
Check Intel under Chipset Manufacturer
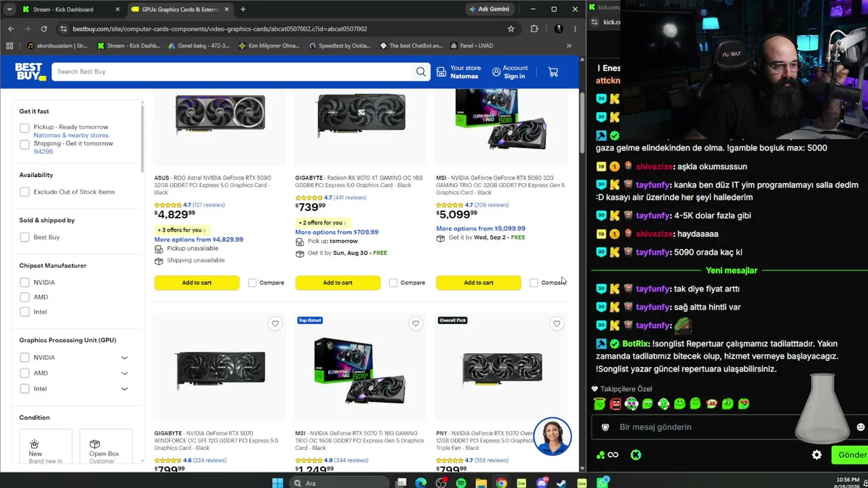(24, 312)
